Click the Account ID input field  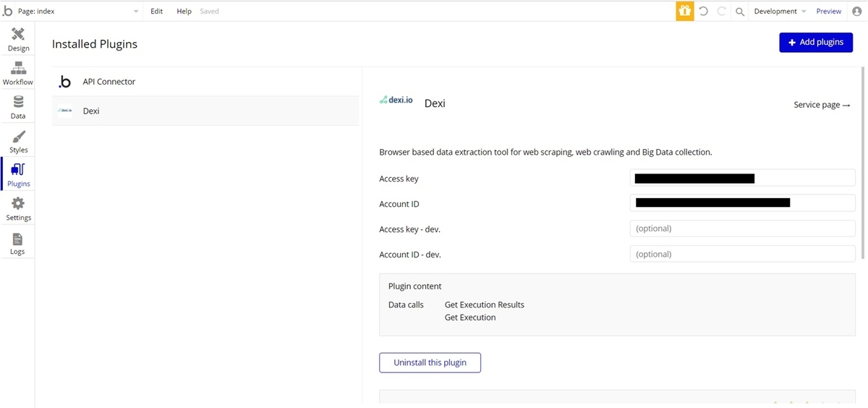[743, 203]
